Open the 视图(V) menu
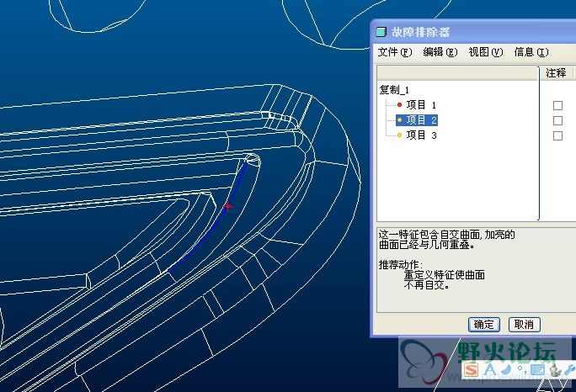Screen dimensions: 576x392 (x=486, y=52)
